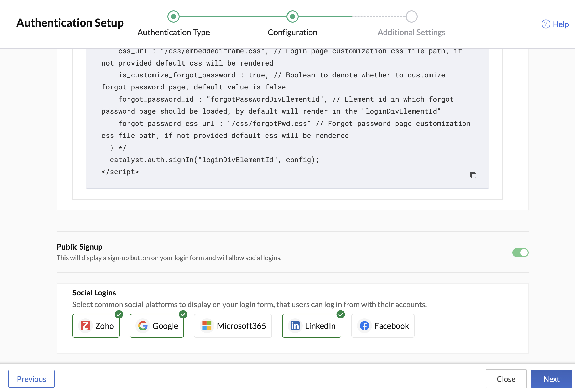The height and width of the screenshot is (392, 575).
Task: Click the completed Authentication Type step circle
Action: [x=174, y=16]
